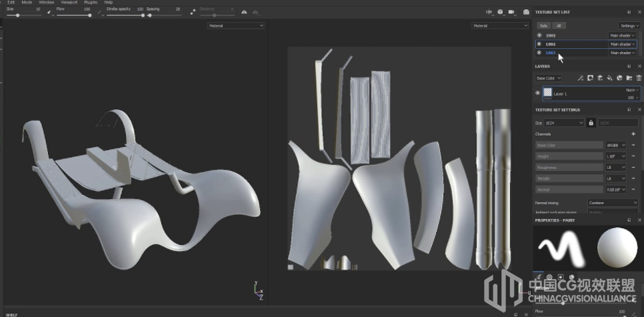644x317 pixels.
Task: Click the add effect wand icon
Action: pyautogui.click(x=581, y=77)
